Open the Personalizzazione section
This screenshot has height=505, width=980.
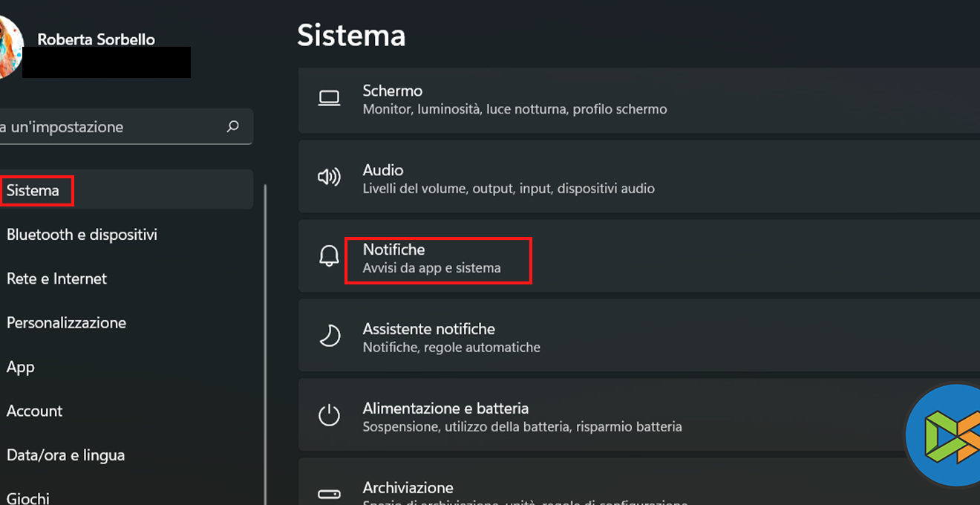pos(66,323)
